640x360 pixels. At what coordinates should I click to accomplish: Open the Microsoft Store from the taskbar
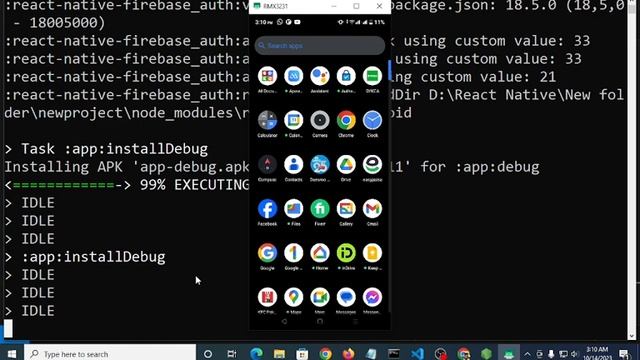[x=302, y=353]
